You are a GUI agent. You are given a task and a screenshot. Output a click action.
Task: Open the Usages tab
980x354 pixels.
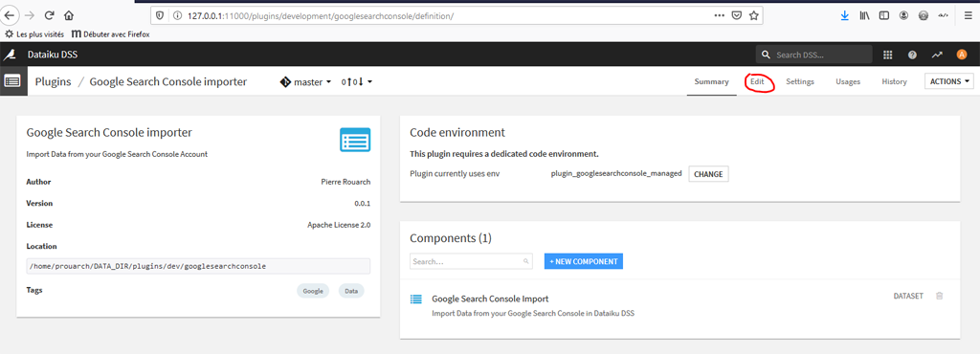pos(848,81)
